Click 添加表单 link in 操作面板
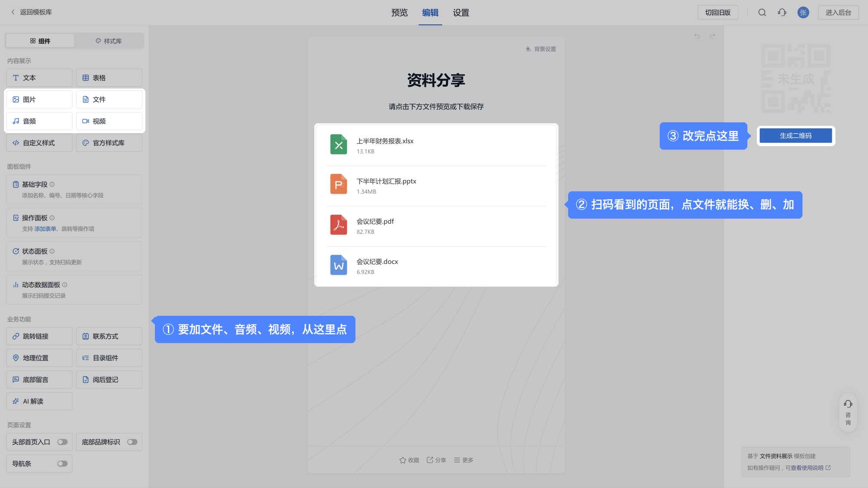Viewport: 868px width, 488px height. pos(45,229)
